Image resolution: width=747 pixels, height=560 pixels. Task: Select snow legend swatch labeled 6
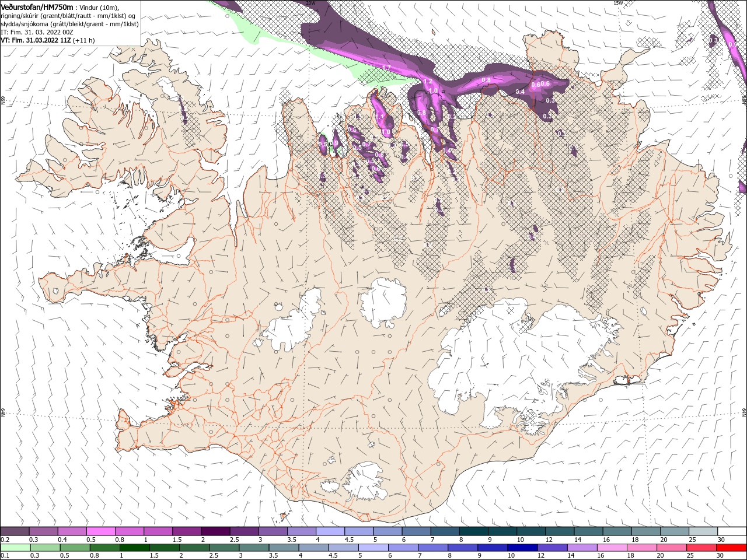(416, 531)
